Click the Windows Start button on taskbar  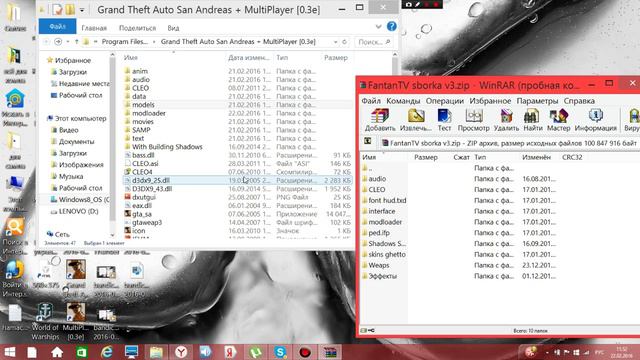click(x=9, y=352)
